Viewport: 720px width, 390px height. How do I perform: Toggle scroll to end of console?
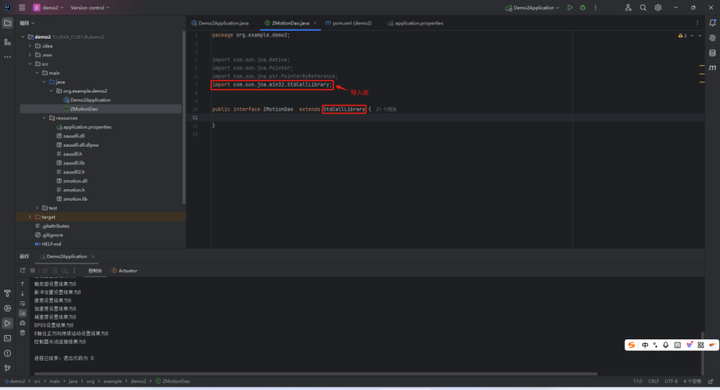(x=22, y=313)
